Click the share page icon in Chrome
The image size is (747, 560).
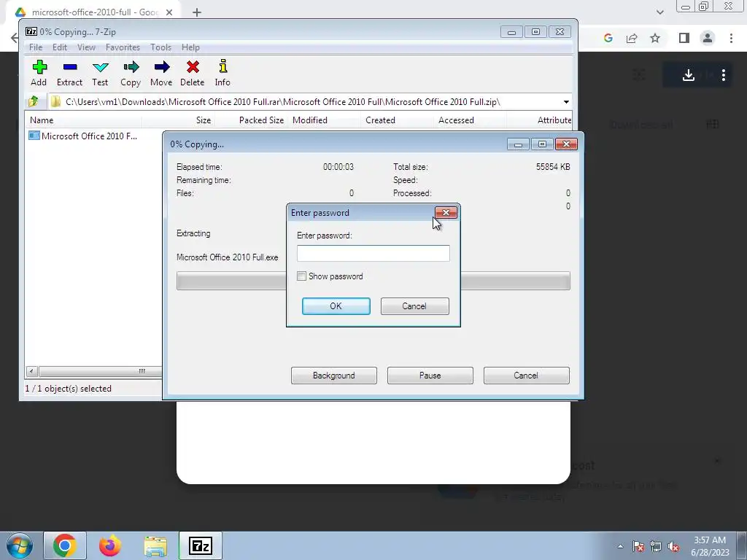click(632, 38)
